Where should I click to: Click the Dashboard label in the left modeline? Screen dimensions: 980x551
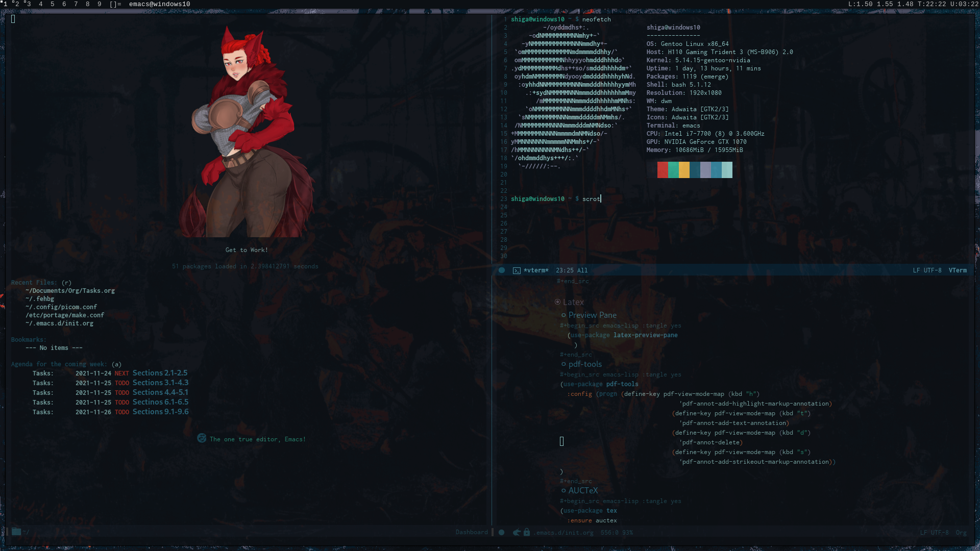pos(472,532)
